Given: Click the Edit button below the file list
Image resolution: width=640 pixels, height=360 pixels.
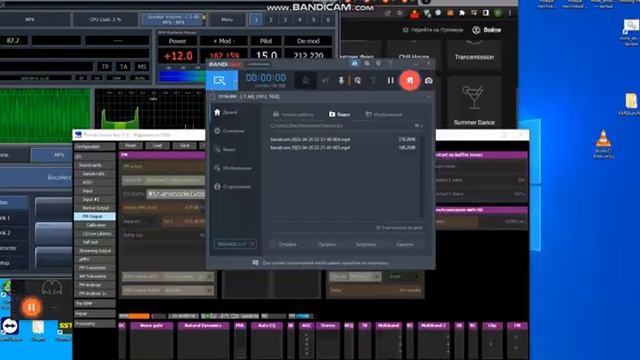Looking at the screenshot, I should pyautogui.click(x=327, y=244).
